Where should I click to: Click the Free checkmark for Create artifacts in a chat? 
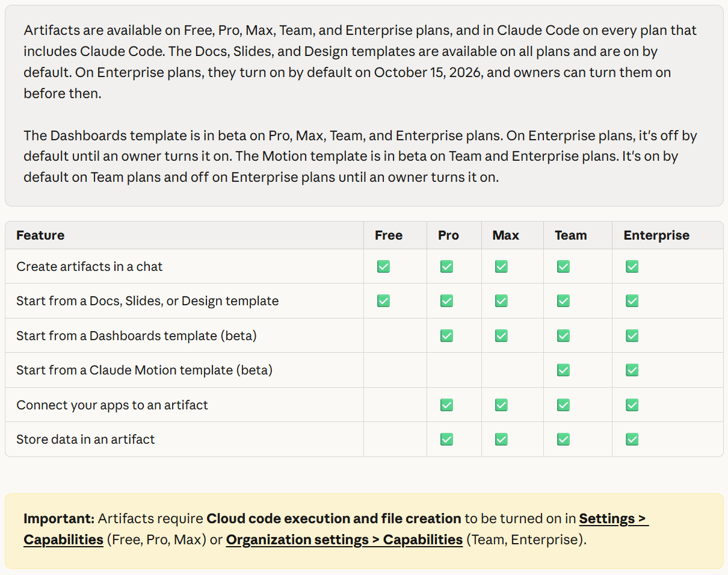coord(383,266)
